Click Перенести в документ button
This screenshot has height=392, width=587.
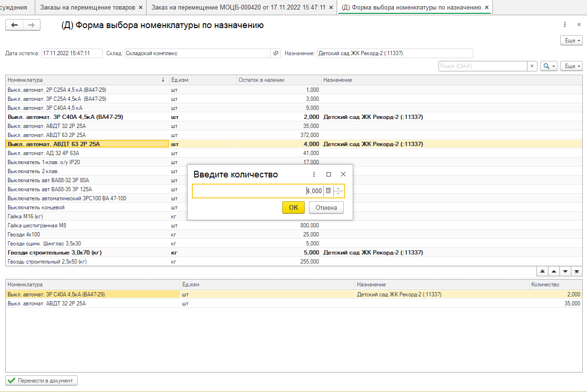point(41,381)
